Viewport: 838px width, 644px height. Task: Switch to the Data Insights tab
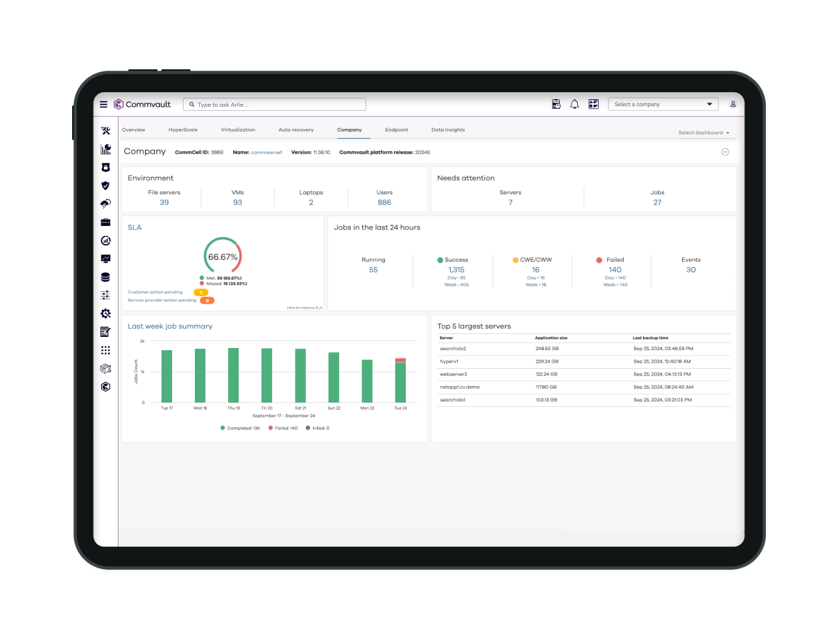click(x=447, y=130)
